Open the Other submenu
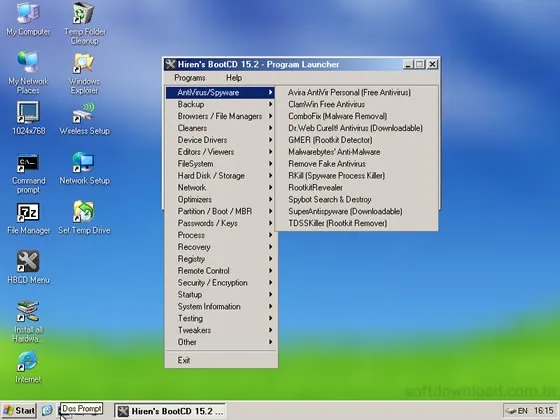This screenshot has height=420, width=560. click(x=220, y=342)
